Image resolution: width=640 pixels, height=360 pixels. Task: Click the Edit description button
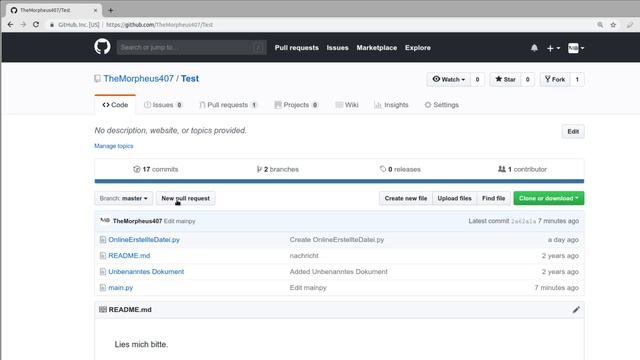click(x=573, y=131)
